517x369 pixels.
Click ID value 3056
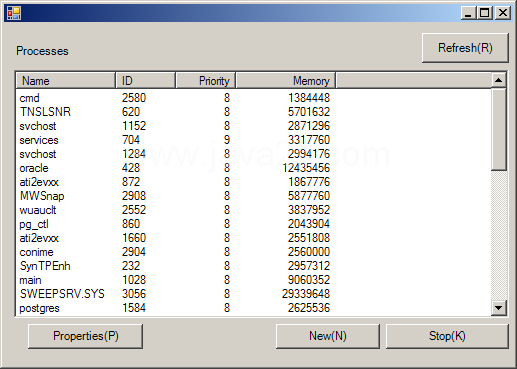[134, 294]
